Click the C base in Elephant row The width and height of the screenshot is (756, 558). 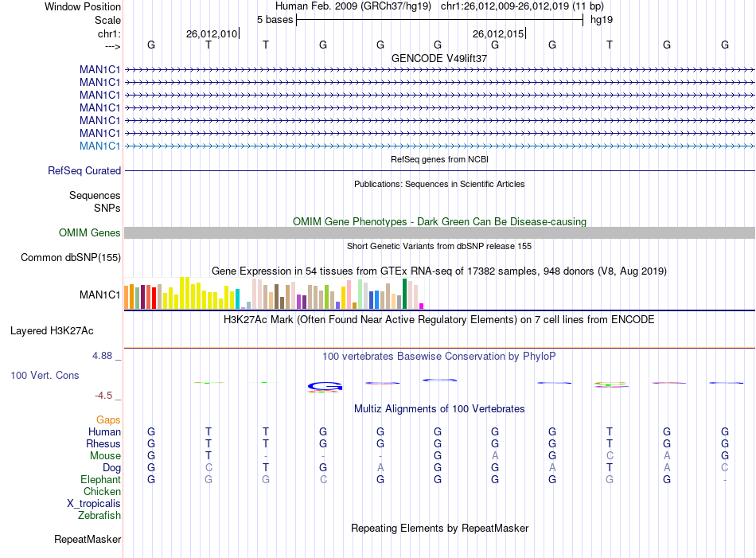(324, 480)
